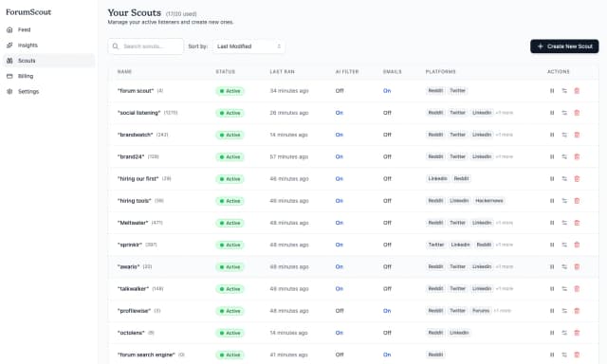Open edit settings for "octolens" row

[x=564, y=333]
